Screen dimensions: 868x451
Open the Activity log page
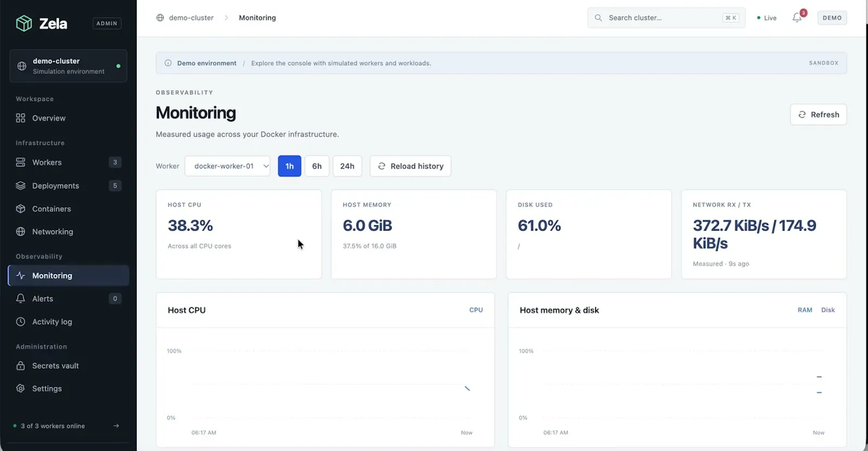click(x=68, y=322)
